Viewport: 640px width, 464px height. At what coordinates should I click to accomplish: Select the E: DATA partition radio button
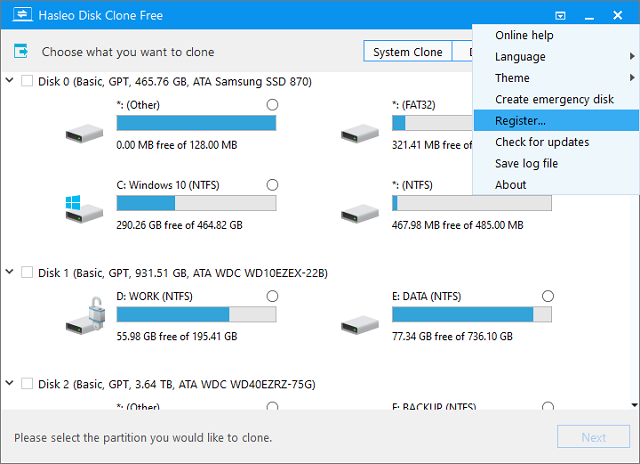(x=547, y=296)
